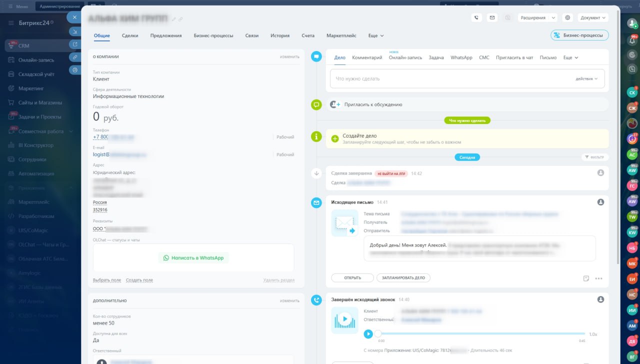Copy link using slider chain icon
Viewport: 640px width, 364px height.
tap(74, 57)
